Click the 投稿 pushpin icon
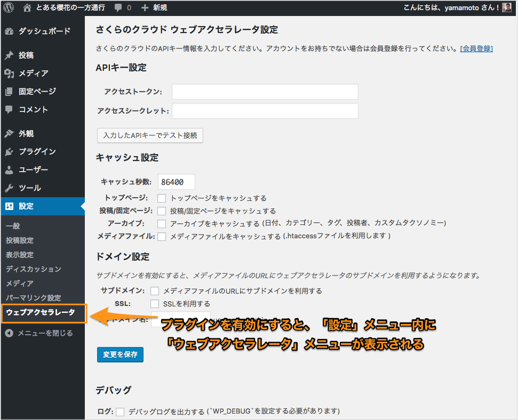 [x=9, y=55]
